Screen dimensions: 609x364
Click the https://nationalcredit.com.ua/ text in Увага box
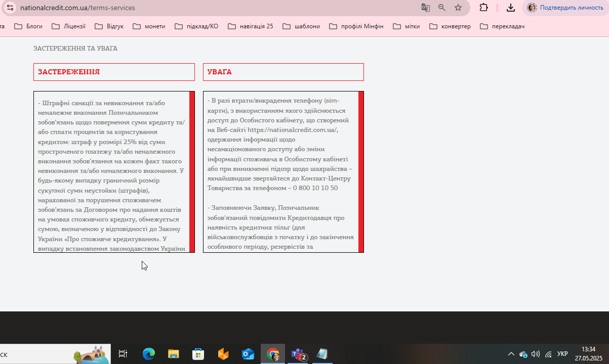pyautogui.click(x=293, y=130)
